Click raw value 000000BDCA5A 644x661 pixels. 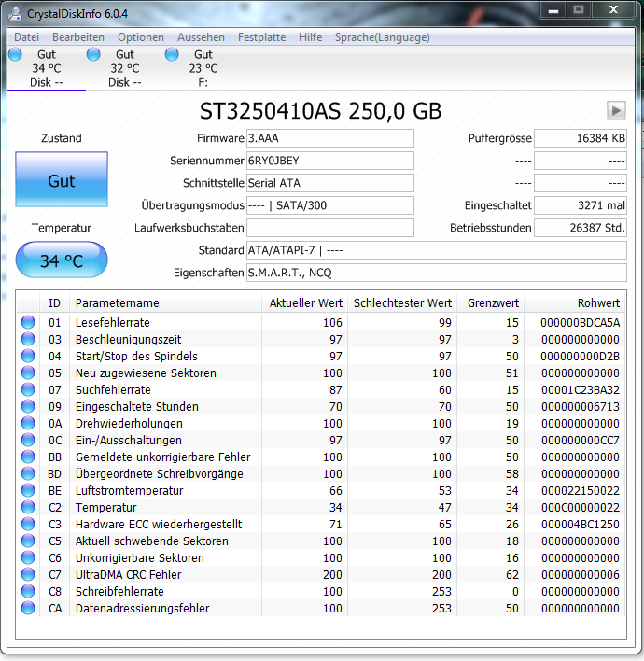coord(580,322)
